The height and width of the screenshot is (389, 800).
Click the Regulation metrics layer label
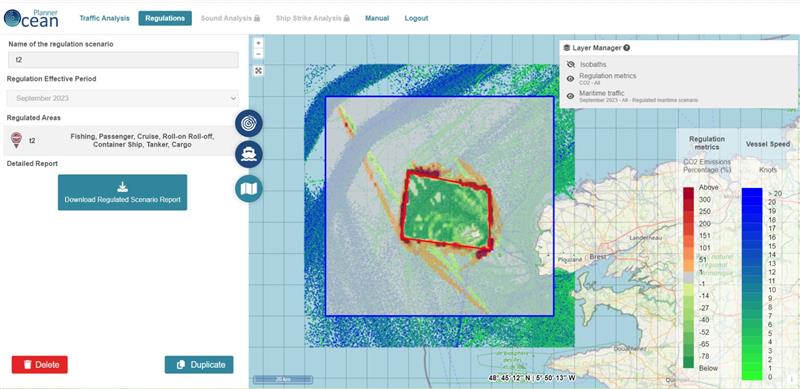point(607,76)
